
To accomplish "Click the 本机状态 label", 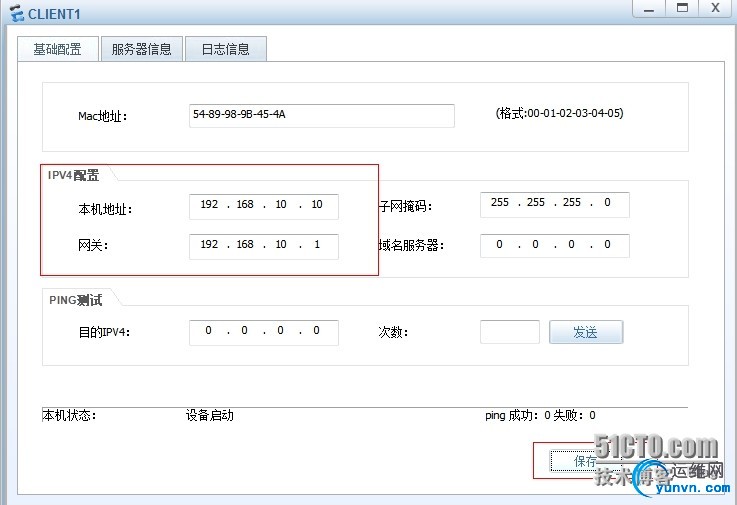I will pos(69,415).
